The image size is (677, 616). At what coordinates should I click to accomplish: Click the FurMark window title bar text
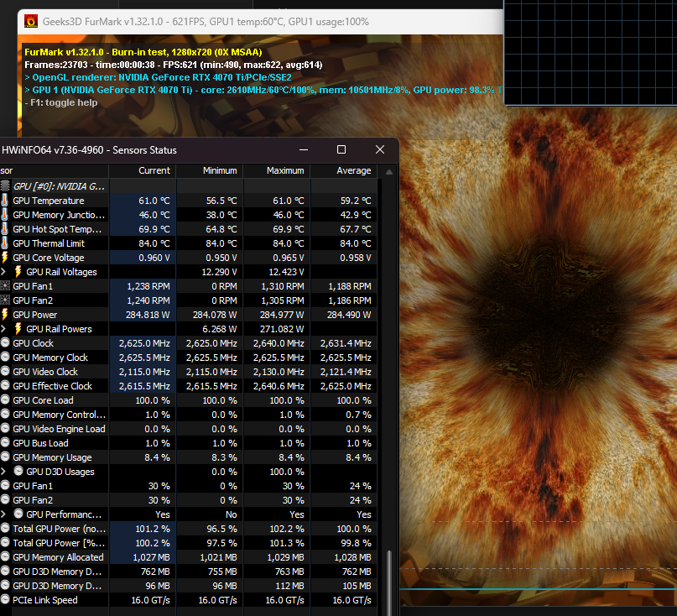point(206,22)
